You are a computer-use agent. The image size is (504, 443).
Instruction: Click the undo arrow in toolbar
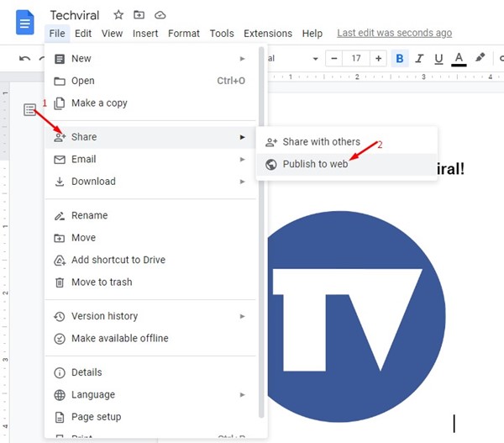(24, 59)
